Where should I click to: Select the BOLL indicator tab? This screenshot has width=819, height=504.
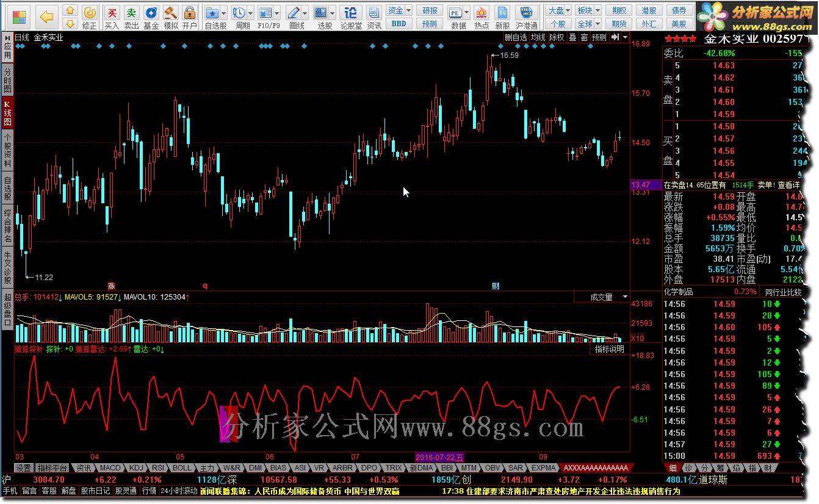182,468
